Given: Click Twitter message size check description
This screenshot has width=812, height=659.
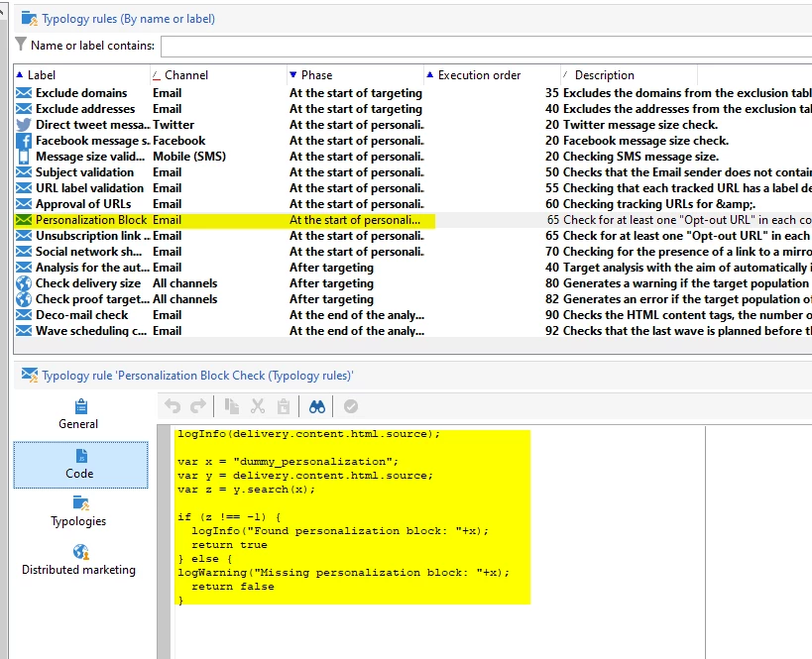Looking at the screenshot, I should [x=640, y=125].
